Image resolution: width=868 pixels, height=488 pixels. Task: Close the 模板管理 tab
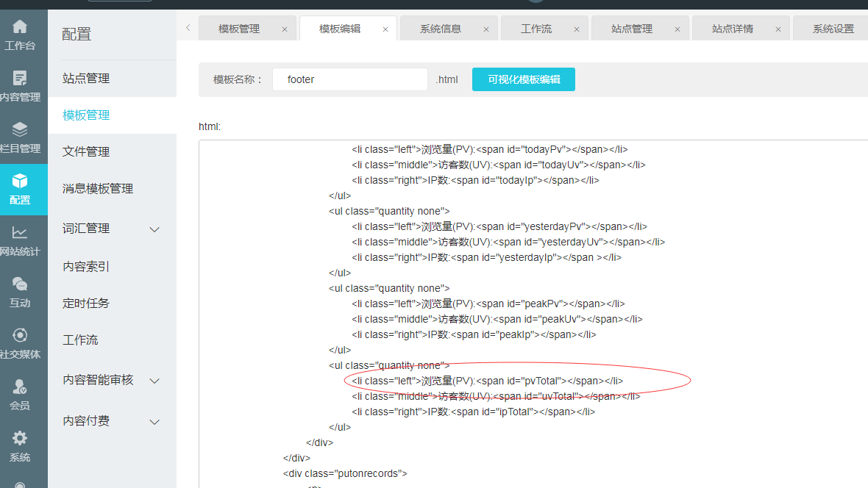(285, 29)
